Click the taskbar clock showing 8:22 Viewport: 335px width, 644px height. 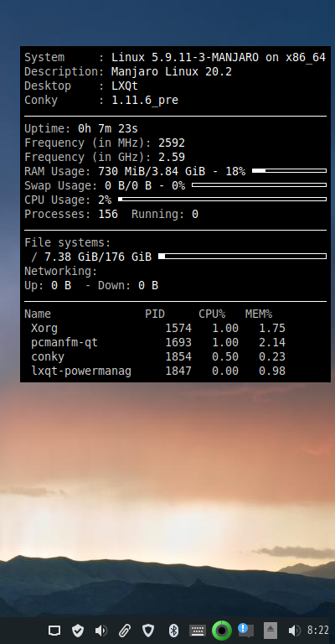tap(317, 631)
